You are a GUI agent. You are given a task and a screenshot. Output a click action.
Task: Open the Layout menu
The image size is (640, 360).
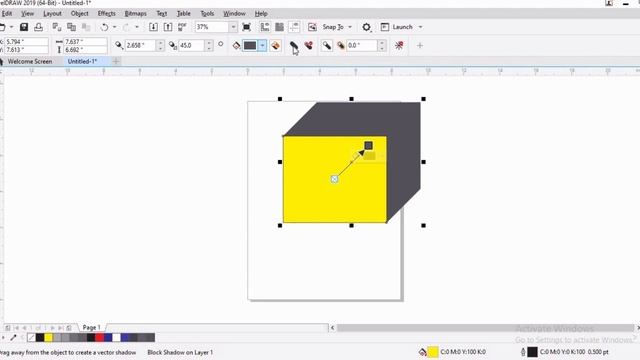tap(52, 13)
